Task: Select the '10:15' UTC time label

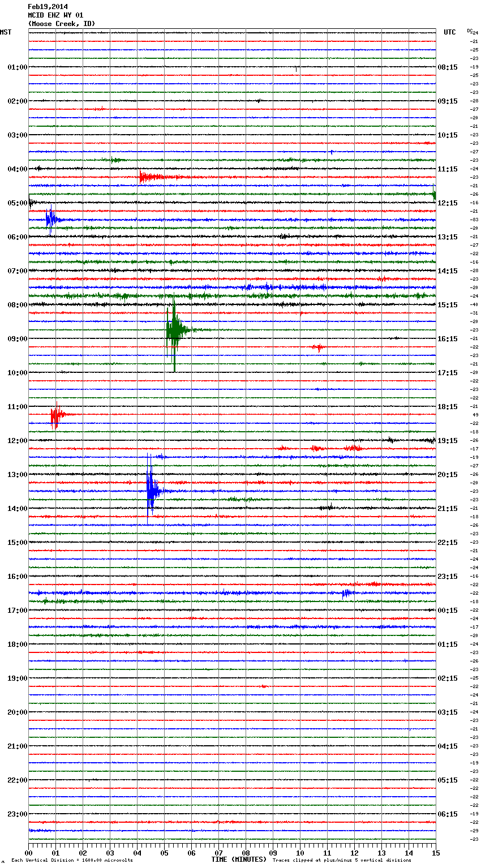Action: click(x=448, y=135)
